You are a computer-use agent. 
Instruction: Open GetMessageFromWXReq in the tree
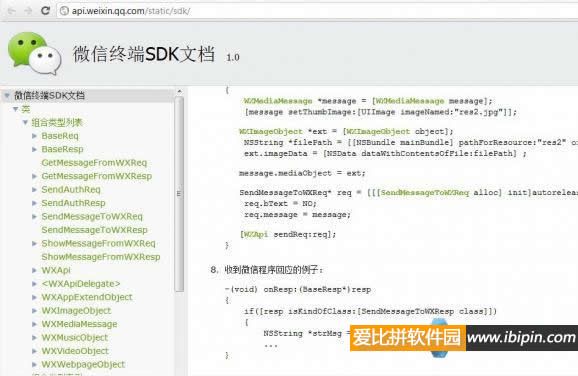94,163
